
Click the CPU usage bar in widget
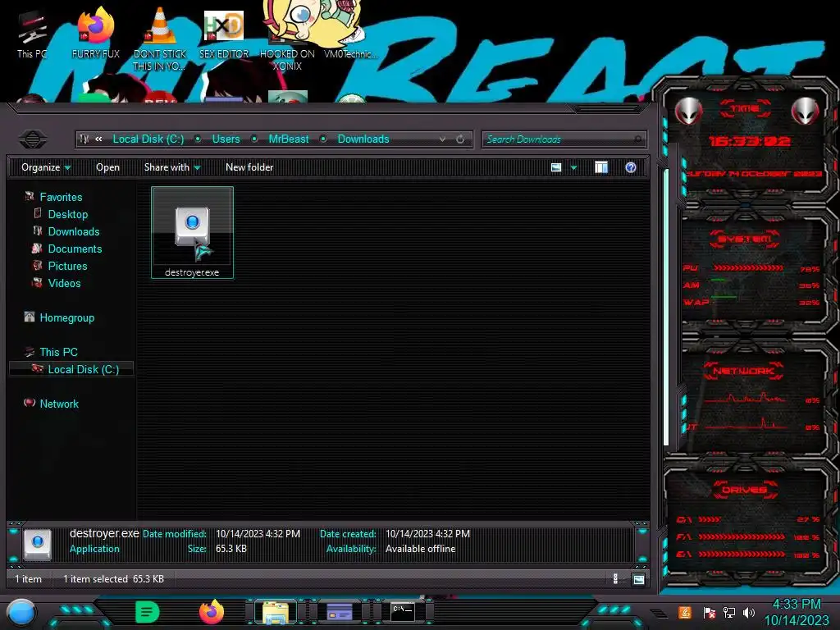click(748, 268)
